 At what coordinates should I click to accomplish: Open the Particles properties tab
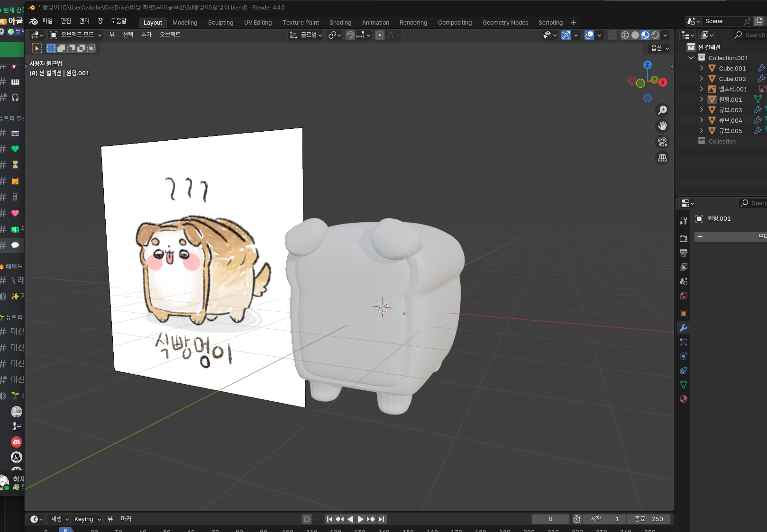pos(684,342)
